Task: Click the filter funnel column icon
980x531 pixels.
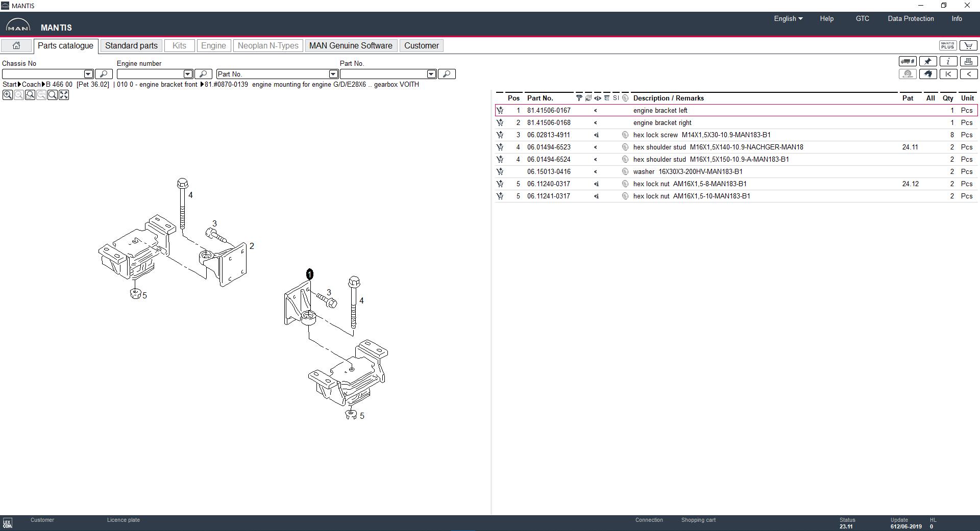Action: click(x=579, y=98)
